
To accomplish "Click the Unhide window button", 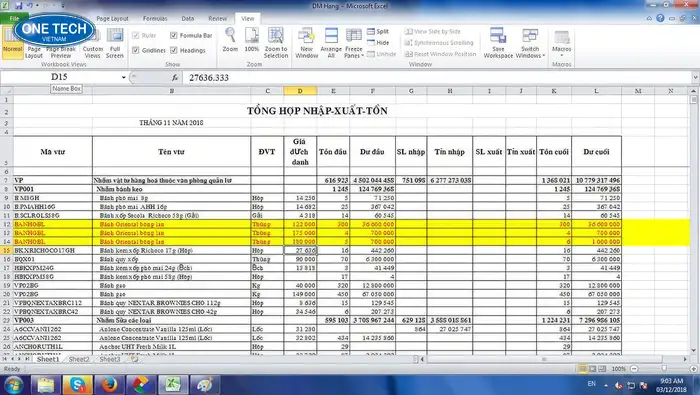I will click(382, 54).
